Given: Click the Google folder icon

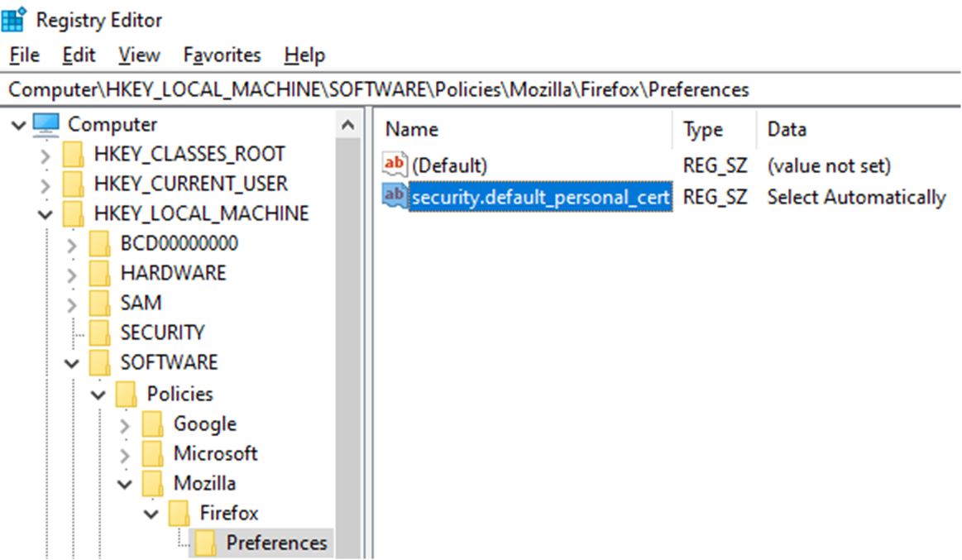Looking at the screenshot, I should click(x=153, y=424).
